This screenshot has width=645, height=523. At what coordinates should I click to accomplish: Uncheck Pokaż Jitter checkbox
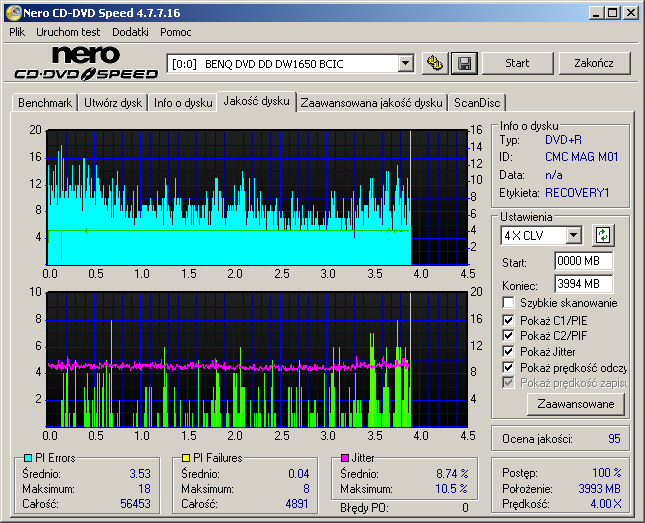pyautogui.click(x=508, y=351)
